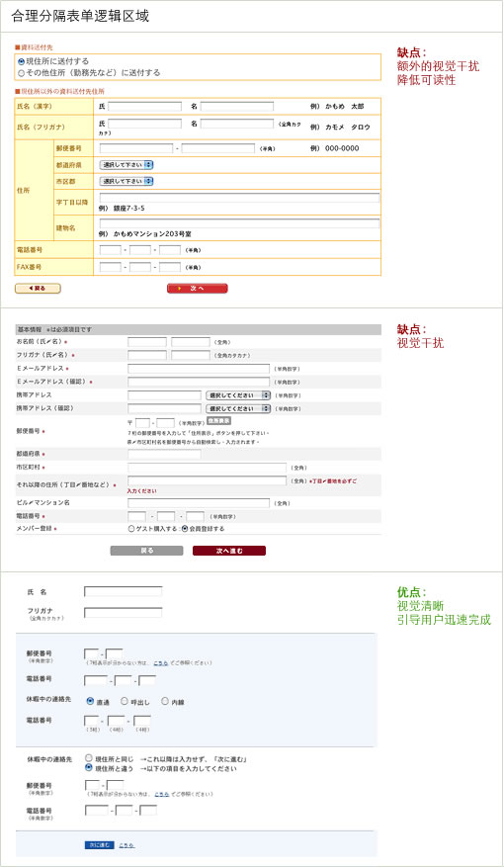Click the 名 field in the 氏名（フリガナ）row
The width and height of the screenshot is (504, 867).
236,124
